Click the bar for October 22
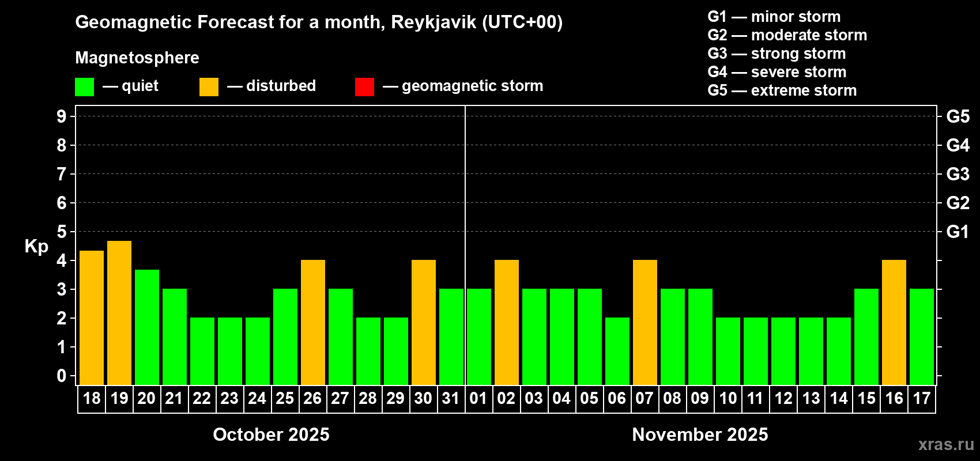The image size is (980, 461). 202,351
